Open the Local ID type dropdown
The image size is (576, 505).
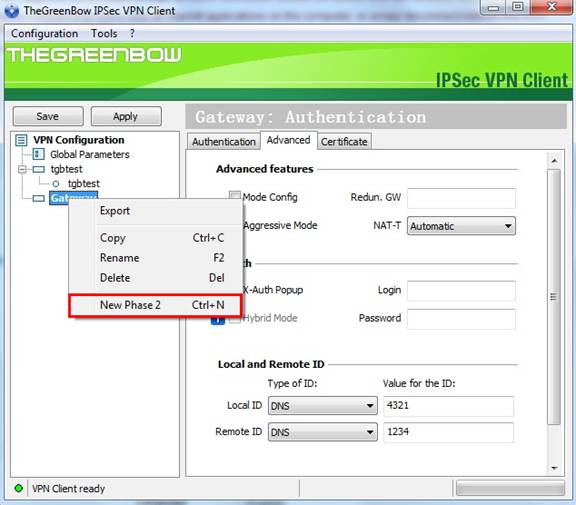(323, 405)
